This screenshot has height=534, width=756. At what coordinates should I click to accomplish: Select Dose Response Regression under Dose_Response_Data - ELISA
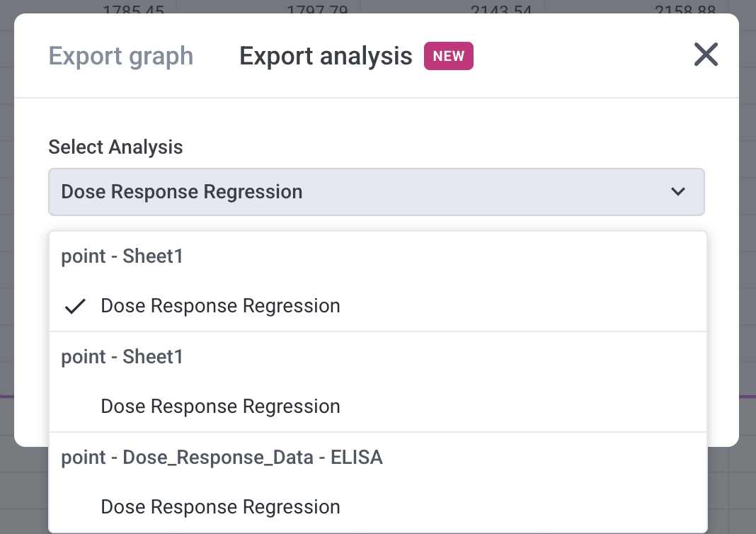[221, 506]
